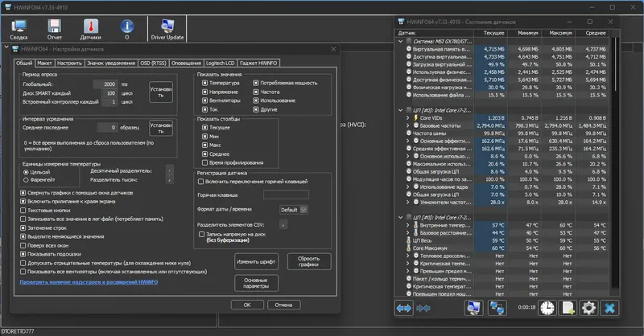Expand the Core VIDs tree row

pyautogui.click(x=408, y=117)
